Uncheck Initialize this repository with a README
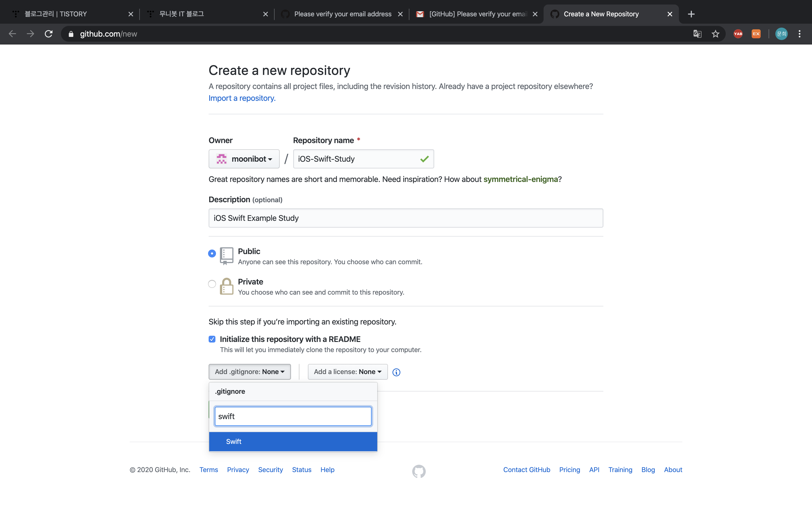This screenshot has width=812, height=507. pyautogui.click(x=212, y=339)
